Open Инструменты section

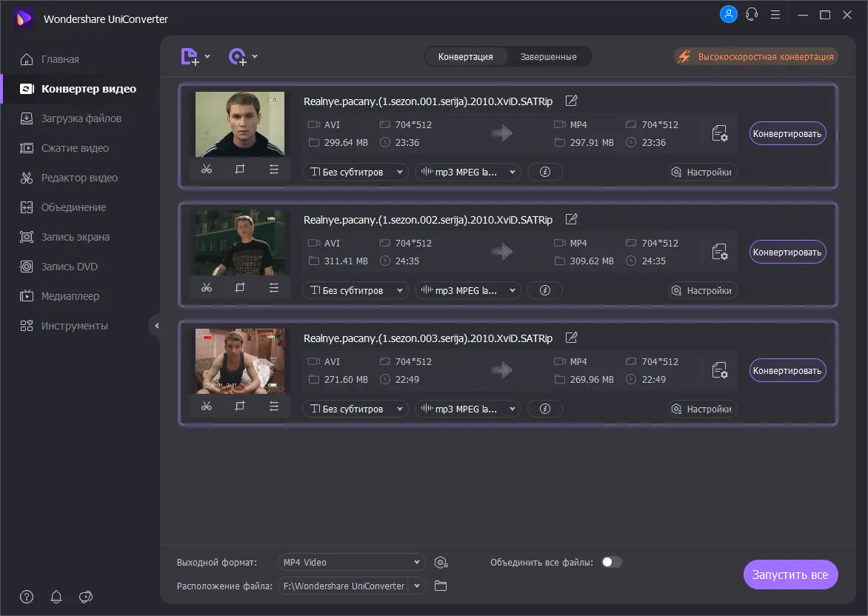click(64, 326)
